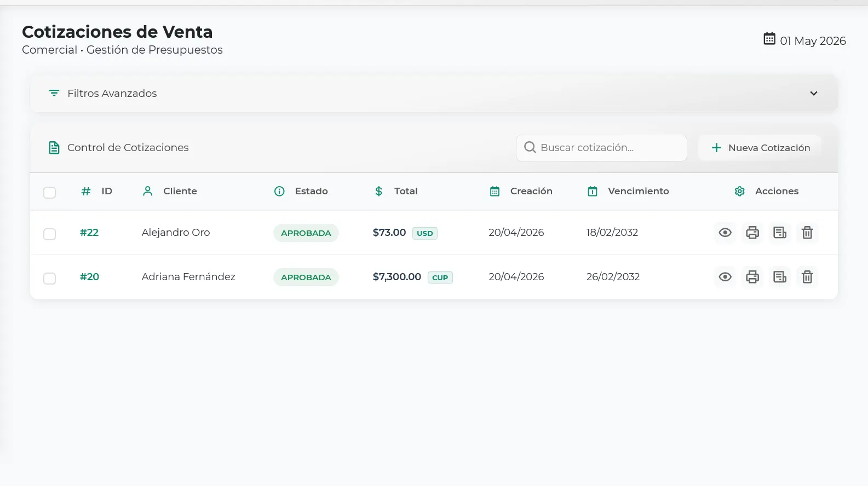Print quotation #20 for Adriana Fernández
Screen dimensions: 868x486
752,277
